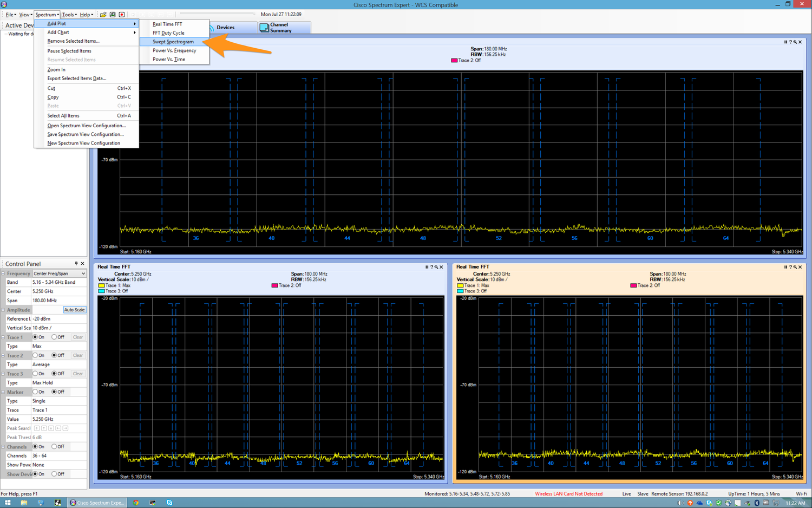
Task: Collapse the Channels section
Action: coord(3,447)
